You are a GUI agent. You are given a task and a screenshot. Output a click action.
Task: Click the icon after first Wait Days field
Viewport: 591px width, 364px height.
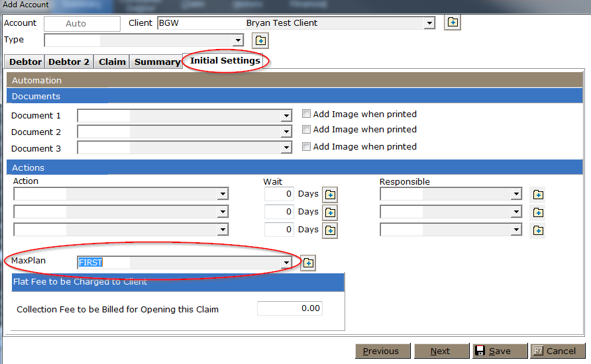[x=330, y=195]
